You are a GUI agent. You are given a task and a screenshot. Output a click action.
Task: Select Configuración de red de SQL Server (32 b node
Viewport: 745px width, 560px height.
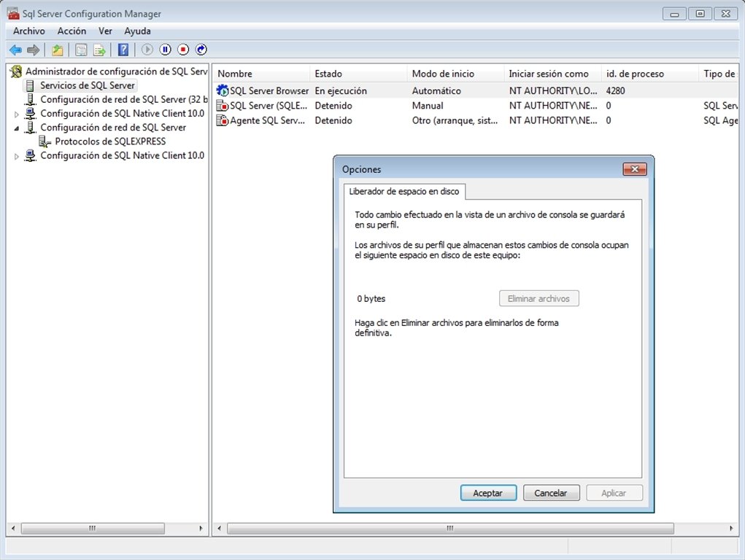(x=124, y=99)
